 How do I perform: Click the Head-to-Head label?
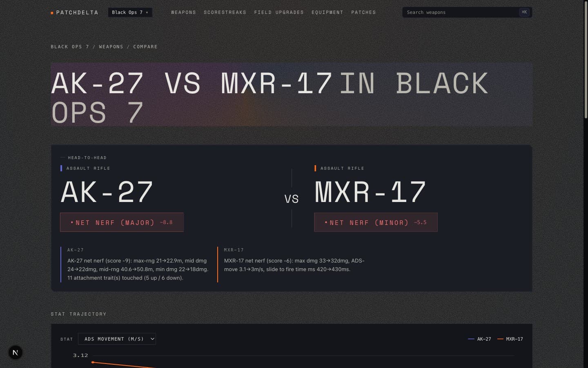87,158
